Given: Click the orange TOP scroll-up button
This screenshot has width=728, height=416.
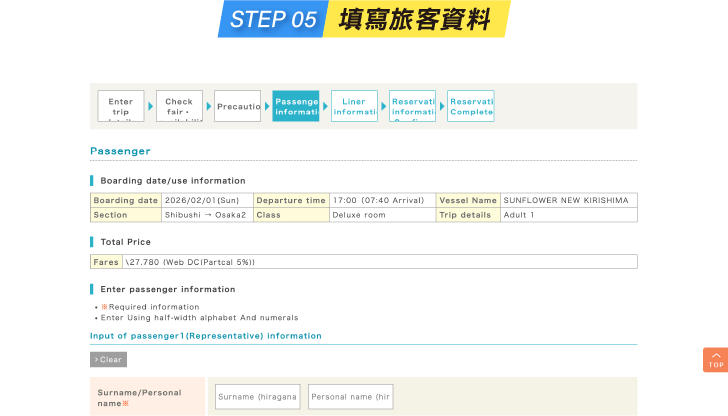Looking at the screenshot, I should [715, 360].
